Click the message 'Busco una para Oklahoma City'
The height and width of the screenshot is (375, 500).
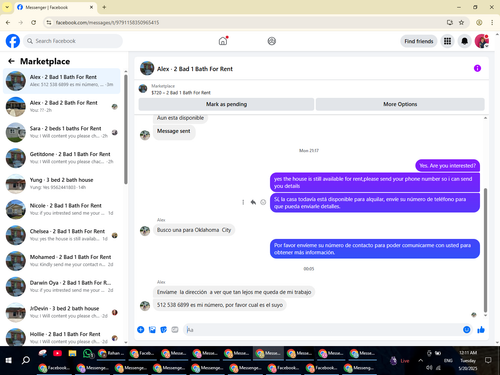(194, 230)
